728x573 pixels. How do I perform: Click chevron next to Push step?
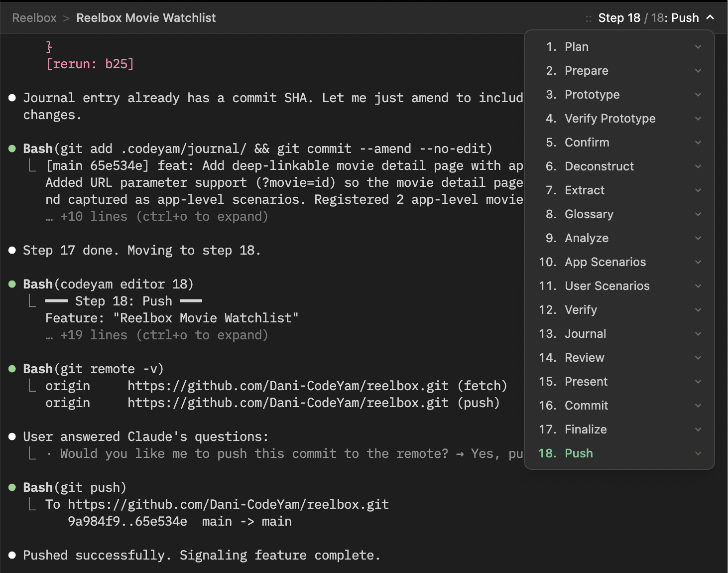pos(698,453)
